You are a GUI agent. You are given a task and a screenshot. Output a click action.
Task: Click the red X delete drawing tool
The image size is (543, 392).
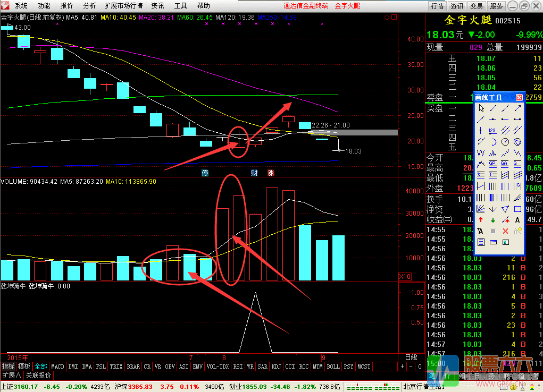click(505, 231)
